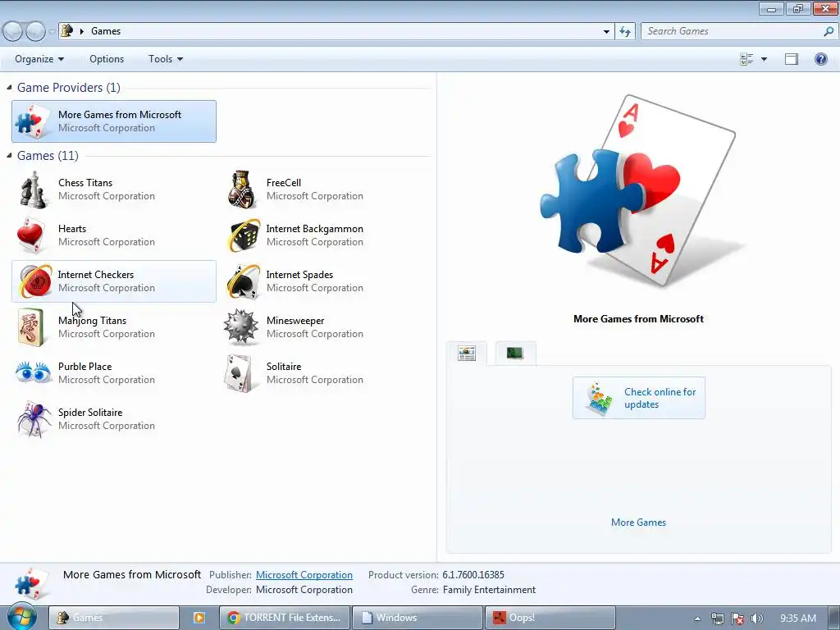This screenshot has height=630, width=840.
Task: Click the Forward navigation arrow
Action: point(35,31)
